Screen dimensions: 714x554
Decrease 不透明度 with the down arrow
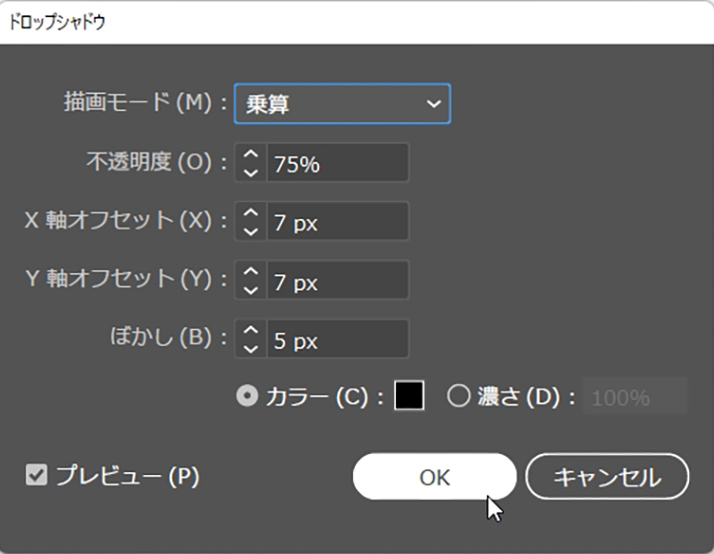tap(251, 171)
